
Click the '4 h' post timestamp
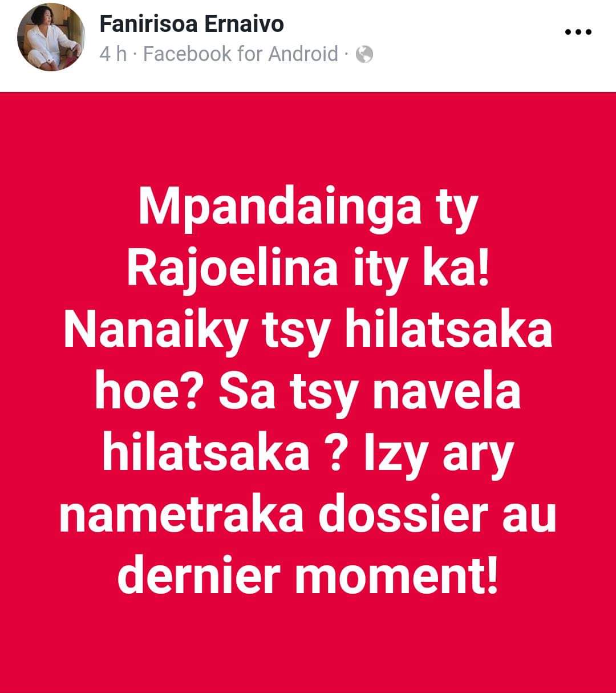pyautogui.click(x=113, y=54)
